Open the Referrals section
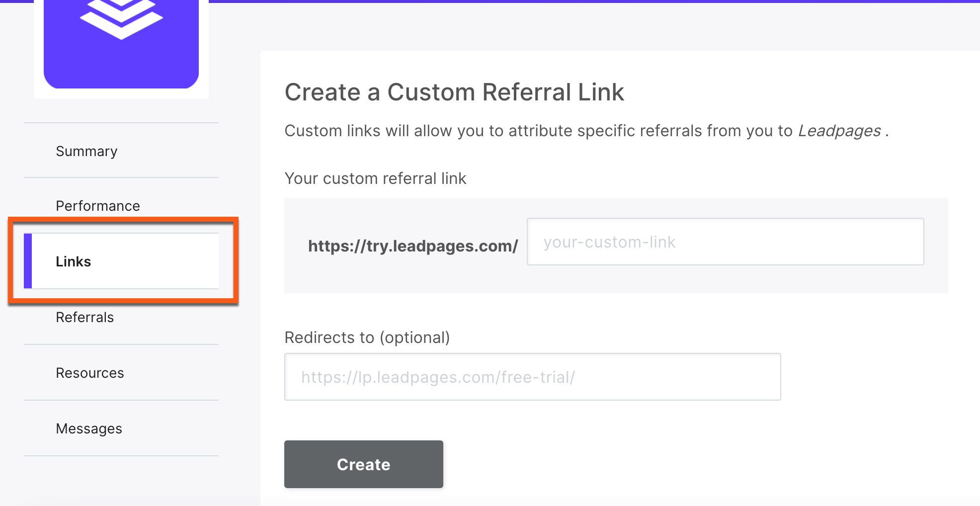 click(x=85, y=317)
